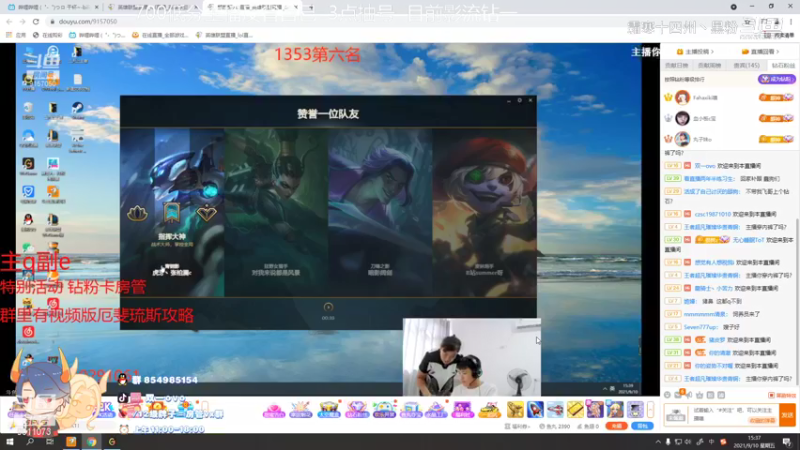Switch to the first bilibili browser tab
Image resolution: width=800 pixels, height=450 pixels.
pyautogui.click(x=51, y=7)
